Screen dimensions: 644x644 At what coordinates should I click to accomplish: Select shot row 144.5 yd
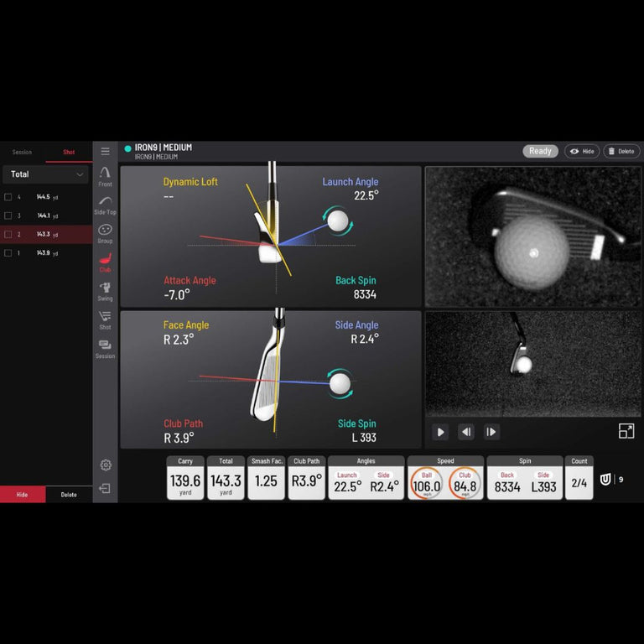[x=46, y=197]
